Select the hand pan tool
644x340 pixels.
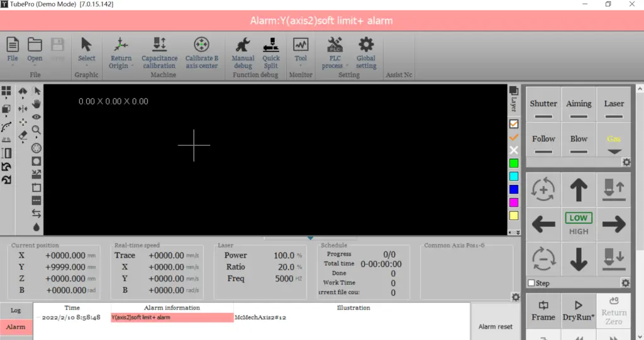[x=36, y=104]
